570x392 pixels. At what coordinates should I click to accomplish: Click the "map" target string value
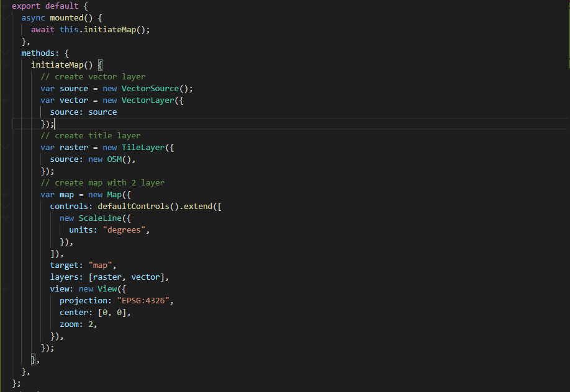point(102,265)
